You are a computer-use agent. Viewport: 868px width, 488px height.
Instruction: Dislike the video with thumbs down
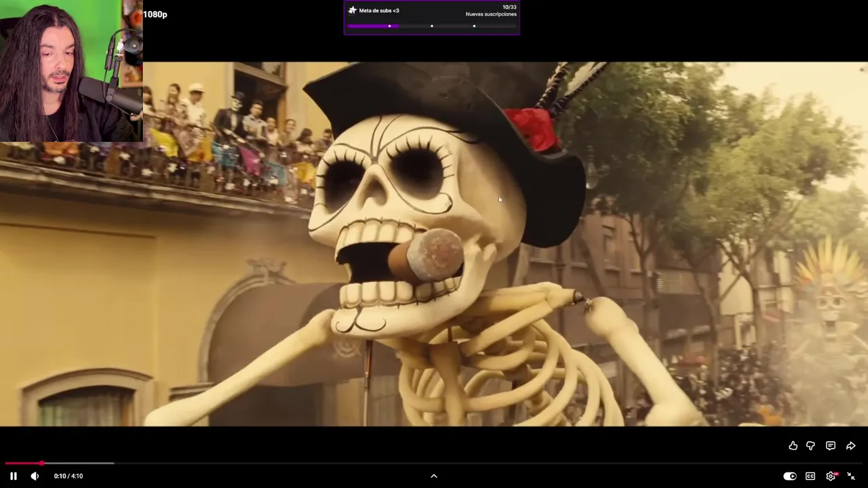click(x=810, y=445)
